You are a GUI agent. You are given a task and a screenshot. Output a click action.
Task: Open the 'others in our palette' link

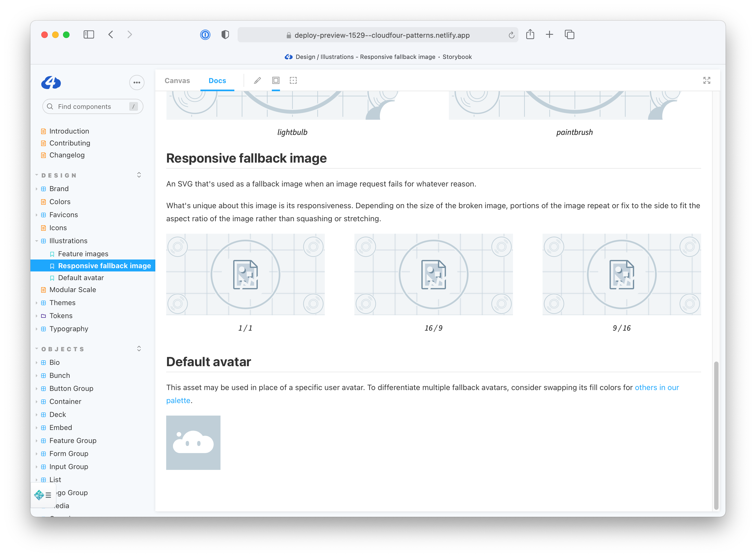657,387
